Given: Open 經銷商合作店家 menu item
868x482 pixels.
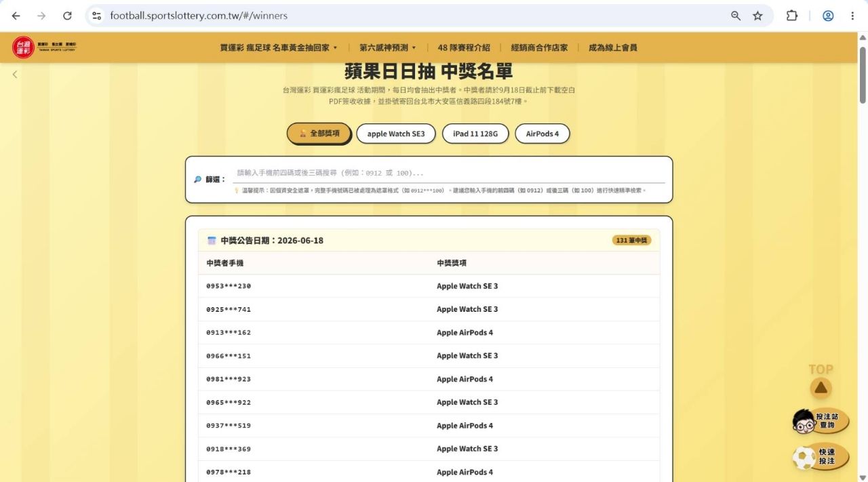Looking at the screenshot, I should pos(539,47).
